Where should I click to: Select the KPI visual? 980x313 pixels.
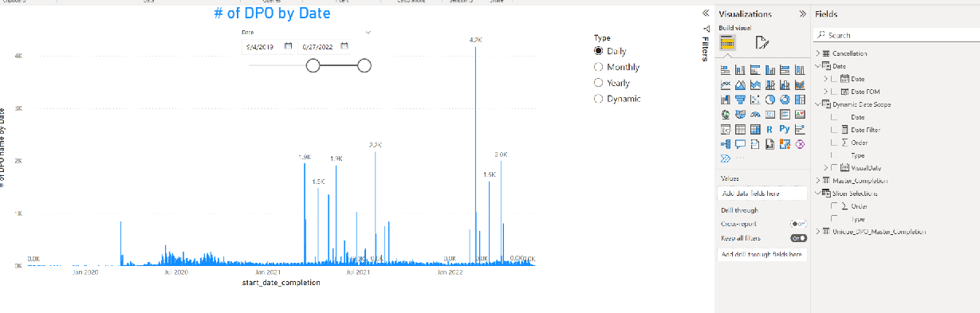[800, 114]
